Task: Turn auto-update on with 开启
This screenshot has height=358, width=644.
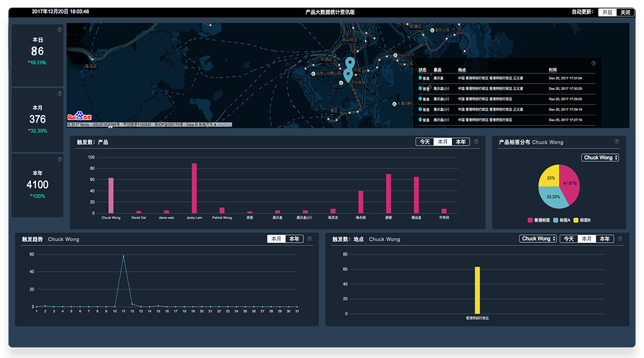Action: tap(607, 12)
